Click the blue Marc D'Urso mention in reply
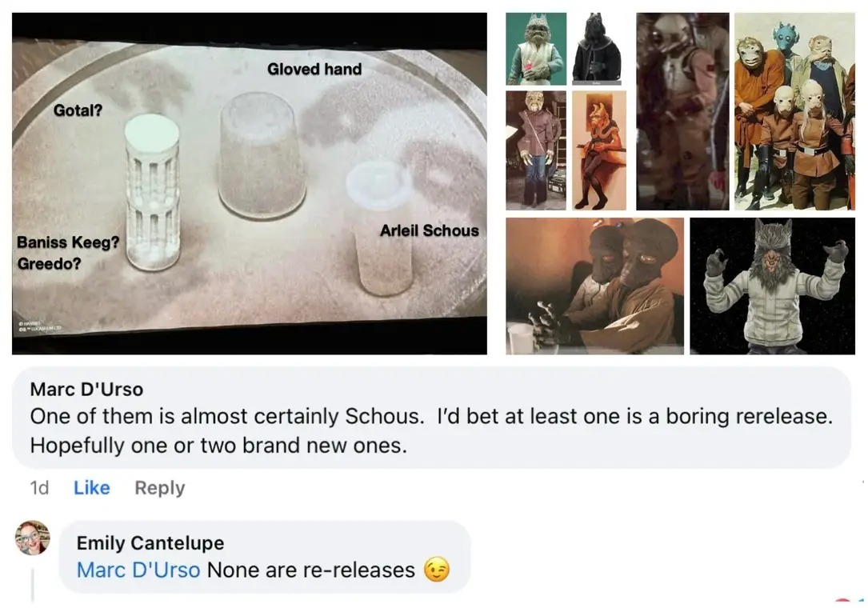Viewport: 868px width, 608px height. 138,570
